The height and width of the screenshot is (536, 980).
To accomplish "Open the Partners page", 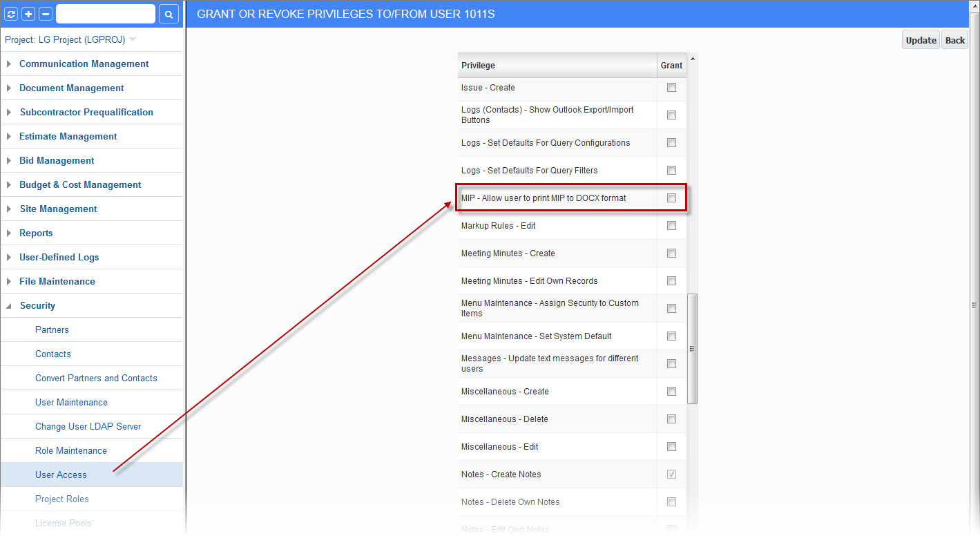I will coord(51,329).
